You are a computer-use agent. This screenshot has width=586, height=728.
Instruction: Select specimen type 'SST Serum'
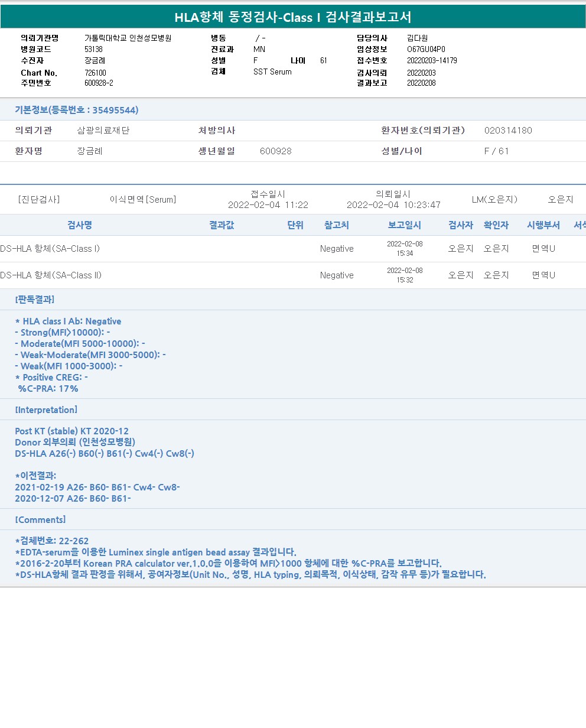pyautogui.click(x=272, y=71)
